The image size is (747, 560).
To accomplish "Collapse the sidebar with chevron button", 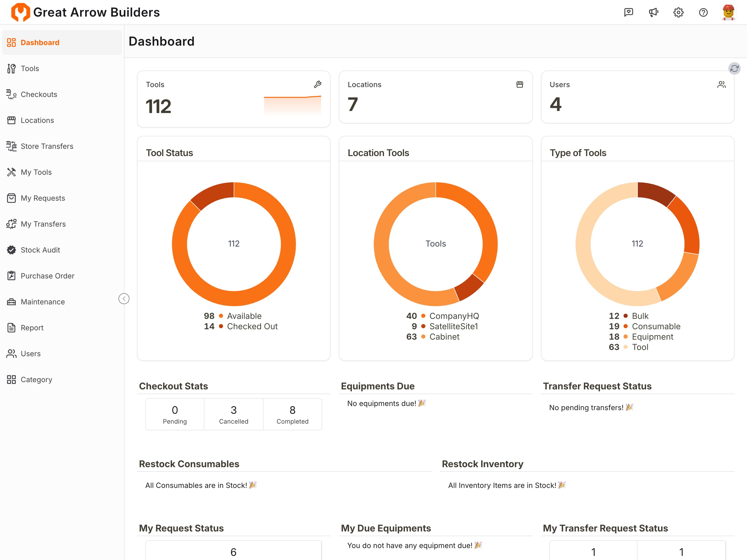I will pos(124,298).
